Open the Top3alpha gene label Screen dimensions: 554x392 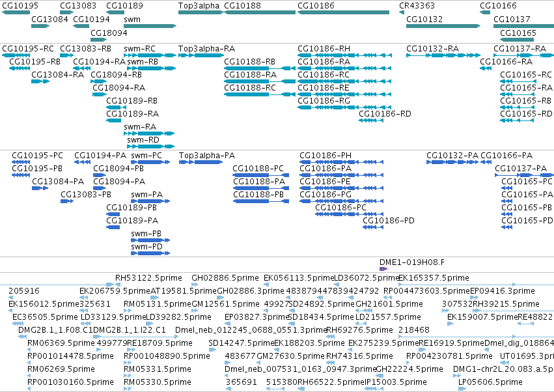click(199, 6)
